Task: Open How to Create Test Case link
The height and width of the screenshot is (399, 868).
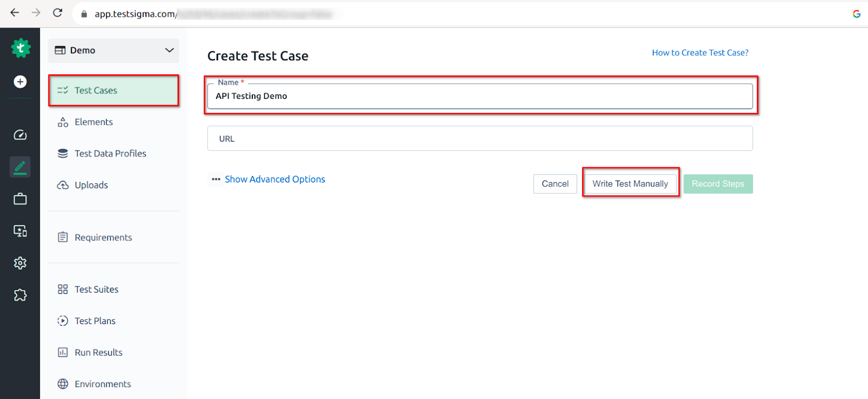Action: tap(700, 53)
